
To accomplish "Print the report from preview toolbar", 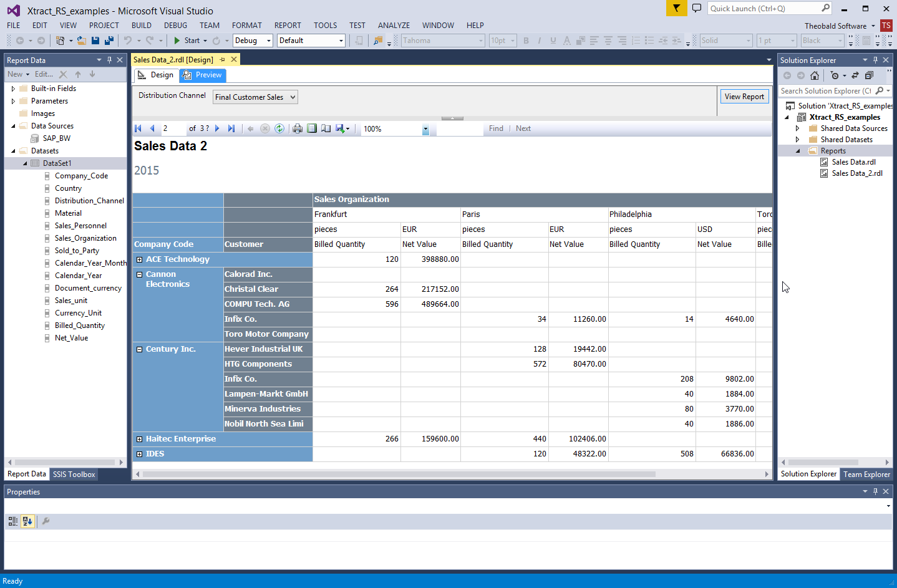I will [x=298, y=128].
